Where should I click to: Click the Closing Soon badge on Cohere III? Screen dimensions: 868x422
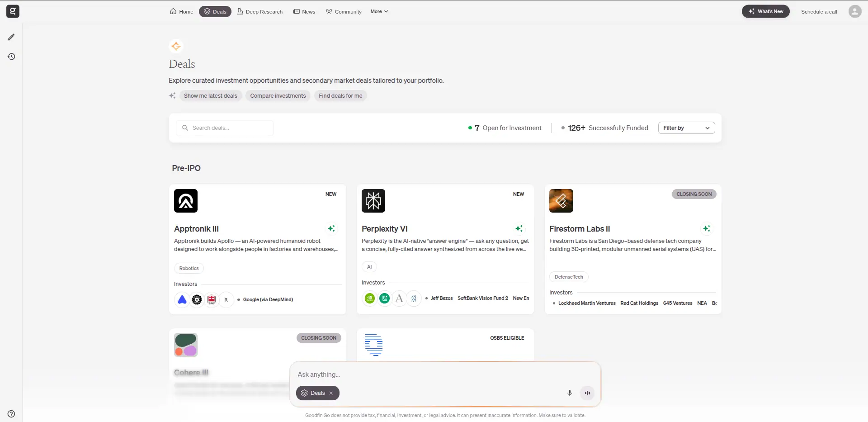tap(319, 338)
